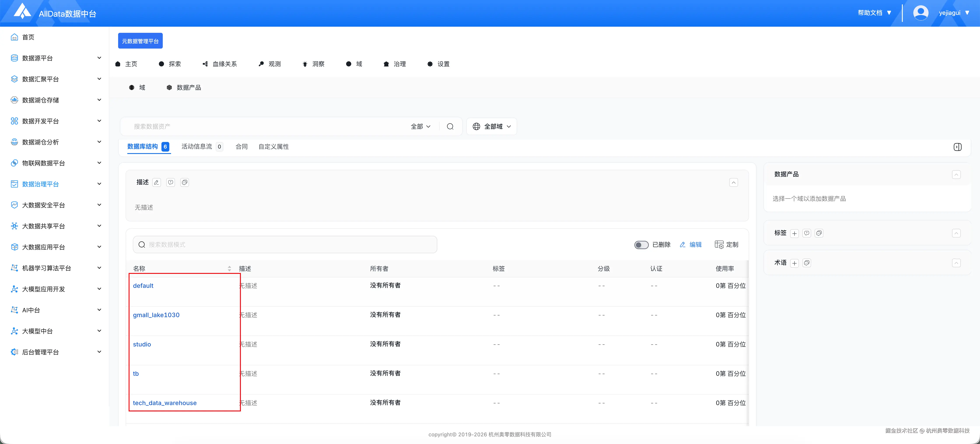Open the studio schema link
This screenshot has height=444, width=980.
coord(142,344)
